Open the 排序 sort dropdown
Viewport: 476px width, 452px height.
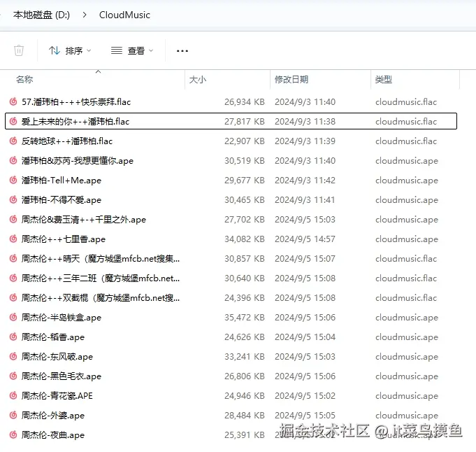pos(70,50)
